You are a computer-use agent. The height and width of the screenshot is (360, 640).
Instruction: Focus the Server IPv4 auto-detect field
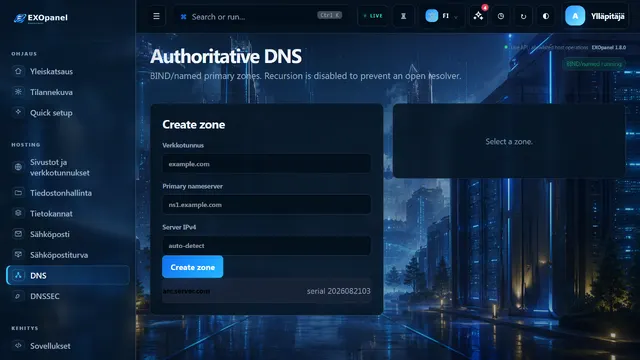pos(267,246)
